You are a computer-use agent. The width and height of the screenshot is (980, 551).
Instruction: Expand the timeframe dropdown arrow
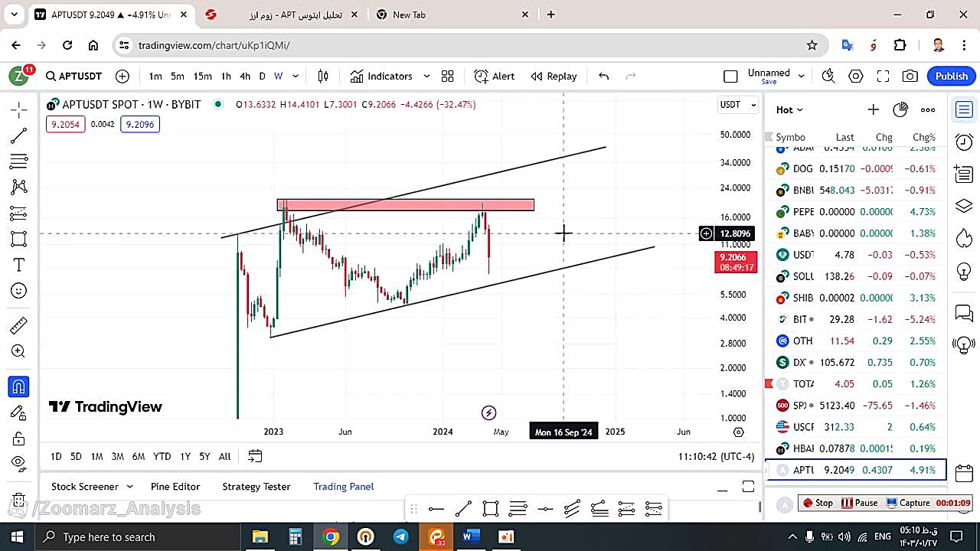pyautogui.click(x=296, y=76)
